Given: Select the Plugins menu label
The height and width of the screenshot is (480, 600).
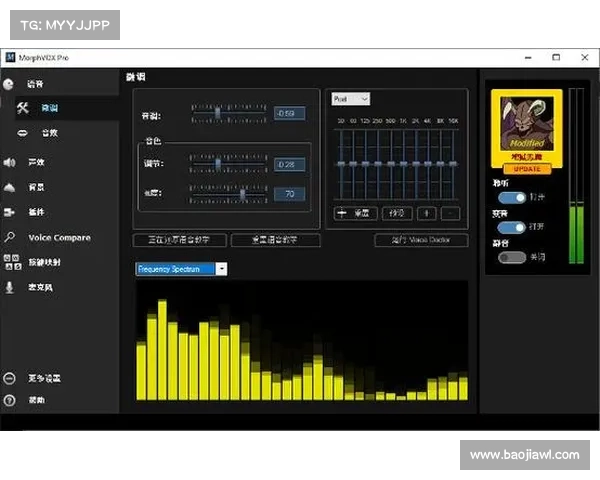Looking at the screenshot, I should click(x=36, y=212).
